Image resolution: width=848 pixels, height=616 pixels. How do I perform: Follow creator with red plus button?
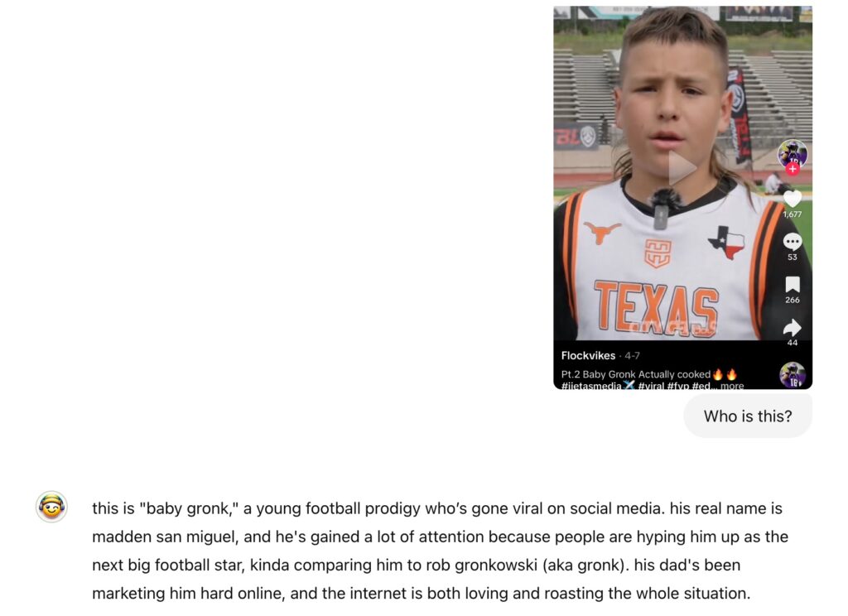pos(793,169)
